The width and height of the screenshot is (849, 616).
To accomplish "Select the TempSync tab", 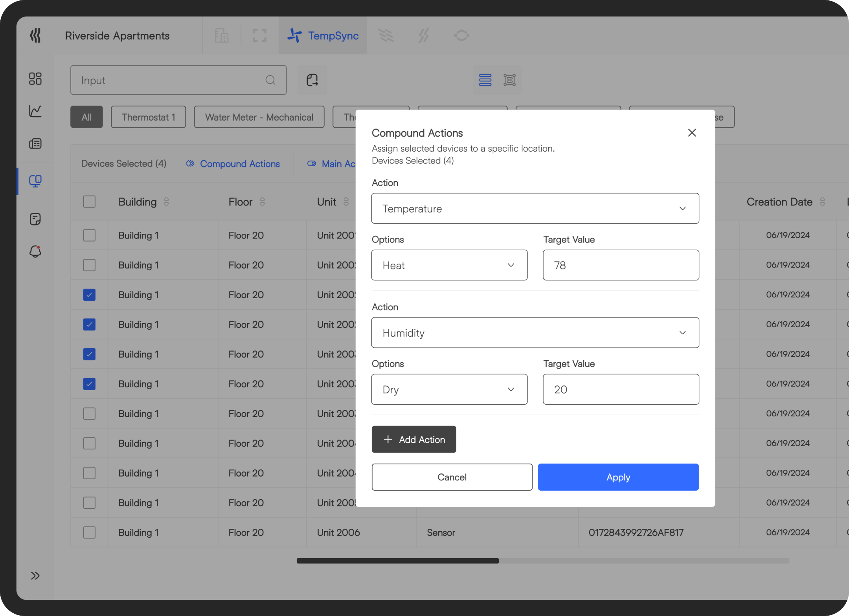I will tap(323, 35).
